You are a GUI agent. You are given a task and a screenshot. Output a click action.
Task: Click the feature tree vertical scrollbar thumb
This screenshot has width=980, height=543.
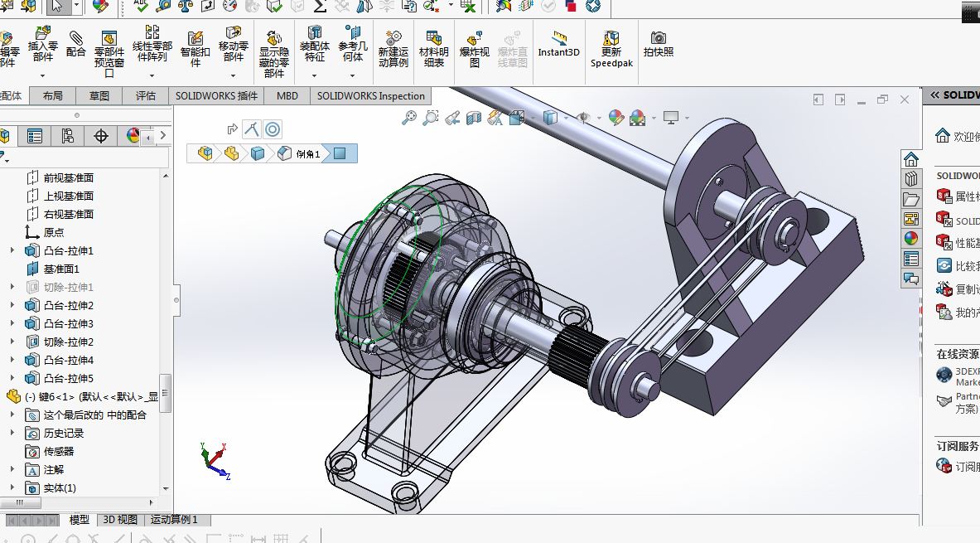coord(165,393)
